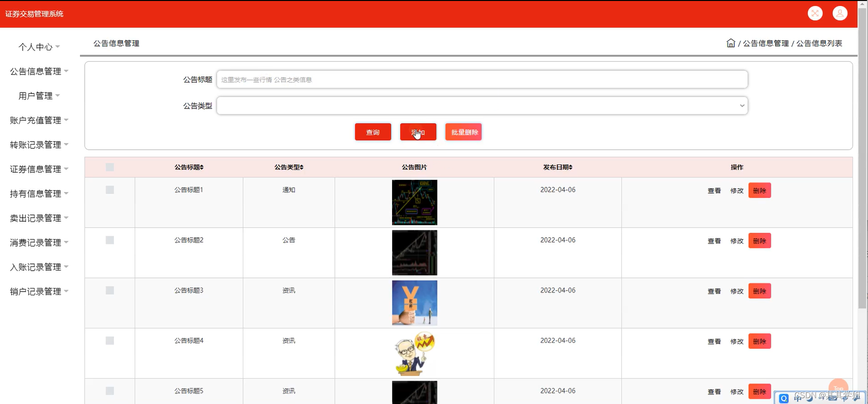Screen dimensions: 868x404
Task: Open the user avatar icon menu
Action: (x=840, y=13)
